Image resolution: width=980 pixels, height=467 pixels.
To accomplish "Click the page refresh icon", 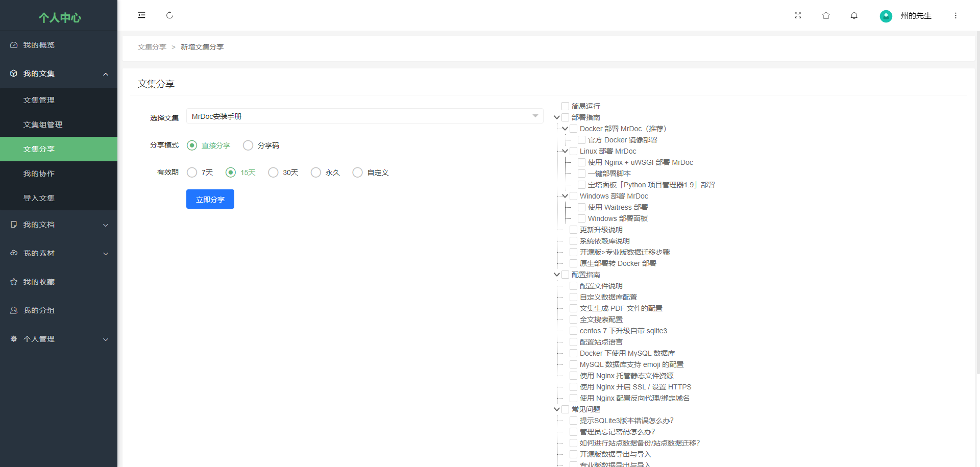I will [x=169, y=15].
